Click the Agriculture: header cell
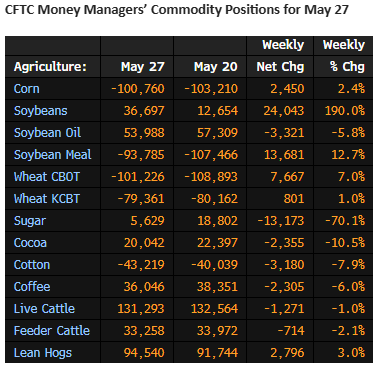 click(50, 67)
